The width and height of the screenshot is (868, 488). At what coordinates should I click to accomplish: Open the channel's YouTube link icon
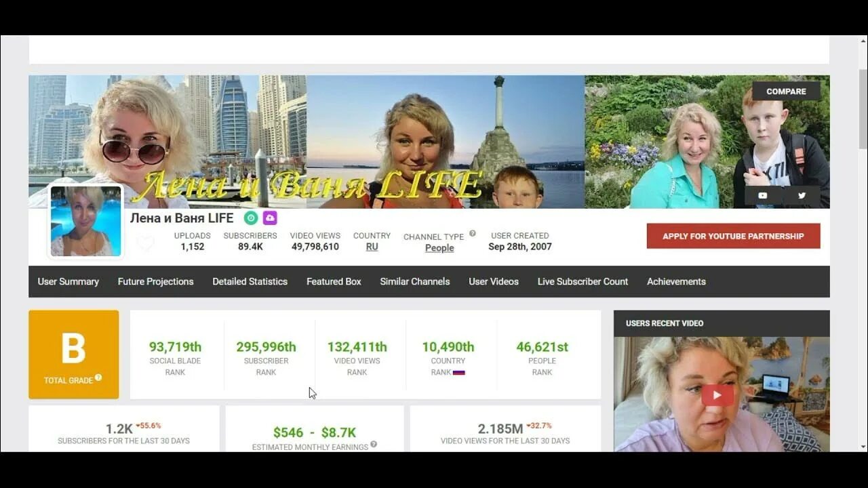(x=763, y=196)
